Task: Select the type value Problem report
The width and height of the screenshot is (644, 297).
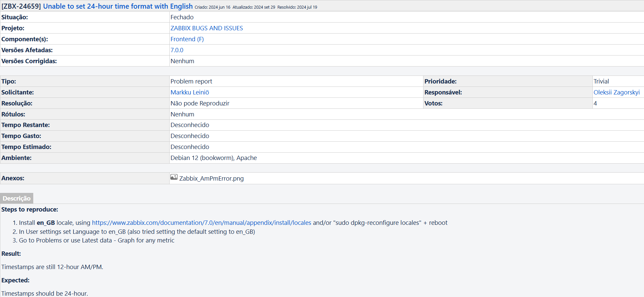Action: (191, 81)
